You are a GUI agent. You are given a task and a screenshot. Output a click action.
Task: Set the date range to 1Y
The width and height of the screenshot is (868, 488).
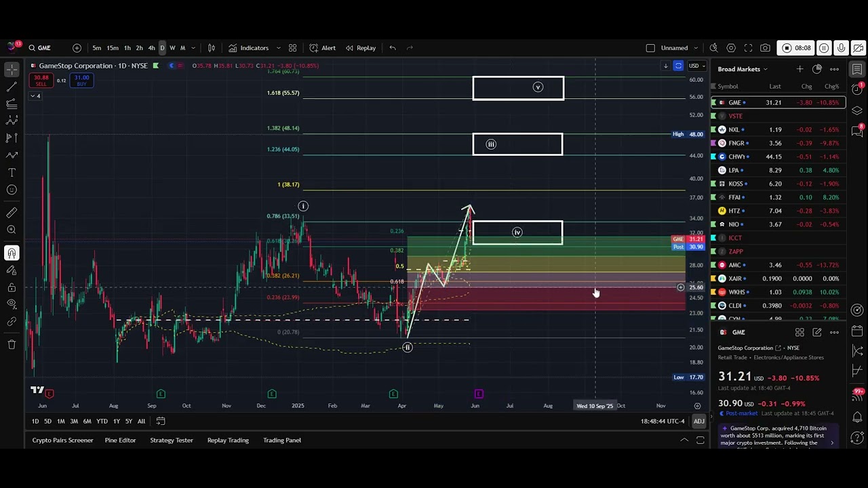tap(116, 422)
